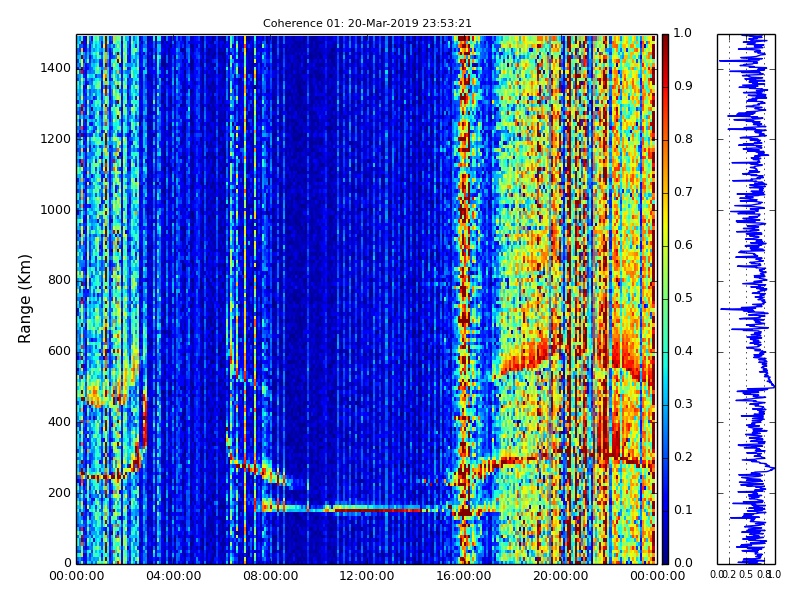Click the 0.1 colorbar label
The image size is (800, 600).
pos(683,510)
